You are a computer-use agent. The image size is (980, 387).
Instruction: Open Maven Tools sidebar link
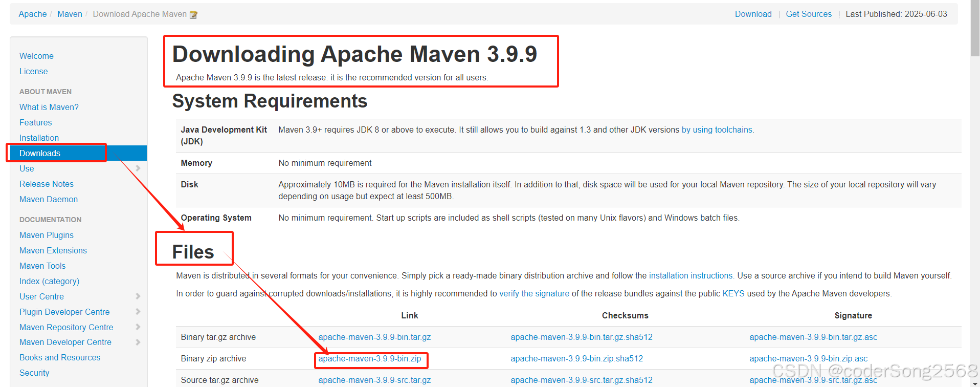pyautogui.click(x=42, y=266)
